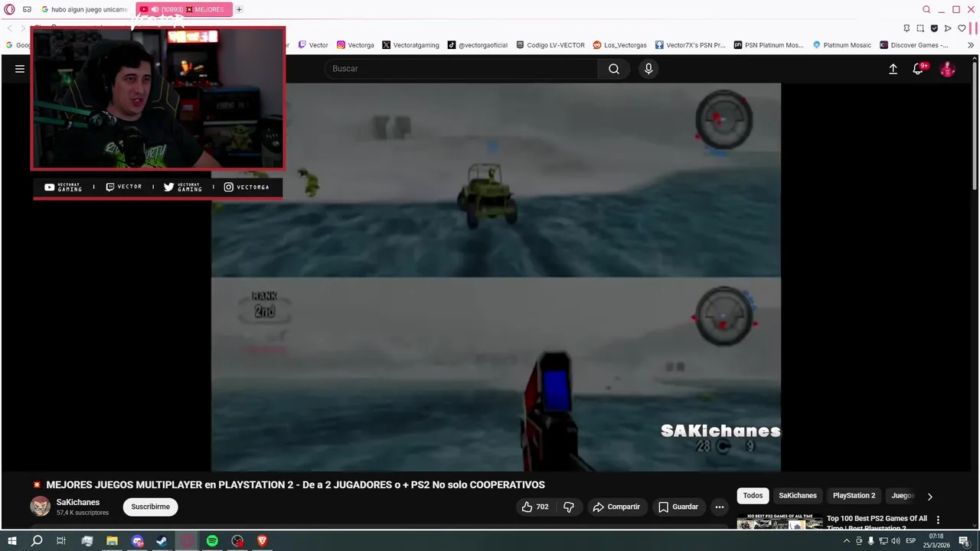Viewport: 980px width, 551px height.
Task: Switch the ESP input language
Action: 910,541
